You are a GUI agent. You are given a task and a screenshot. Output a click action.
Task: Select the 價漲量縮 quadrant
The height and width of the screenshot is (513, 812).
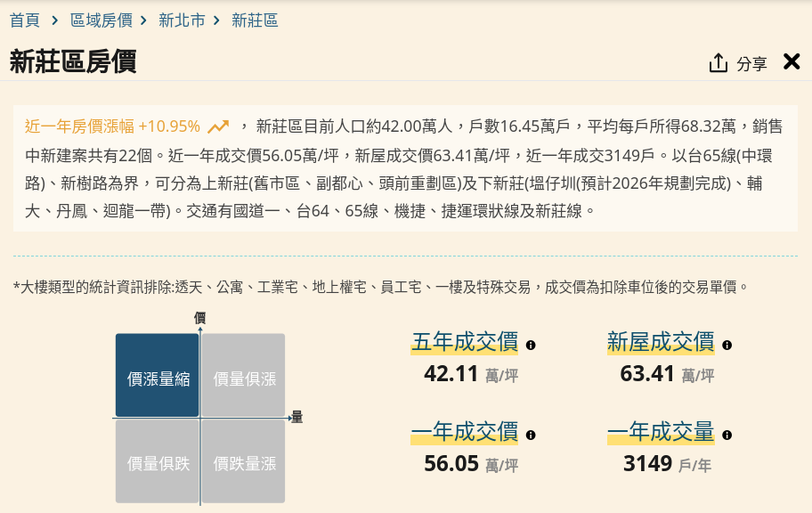[158, 376]
